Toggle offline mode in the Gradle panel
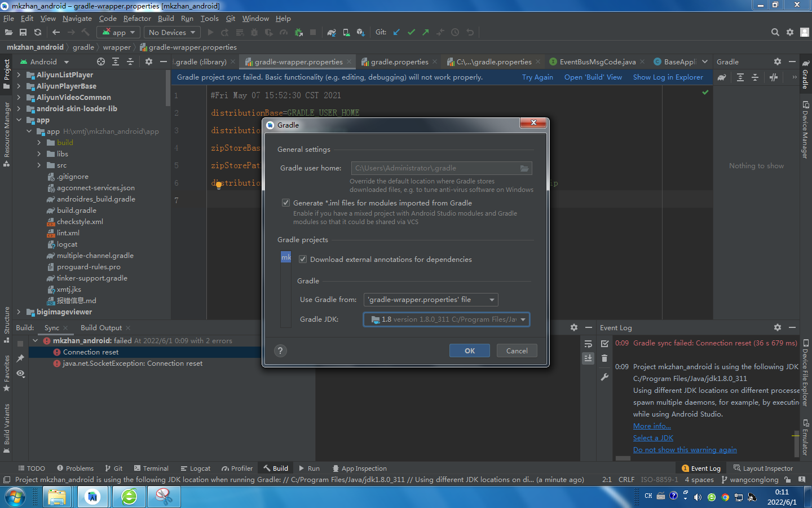The width and height of the screenshot is (812, 508). click(x=774, y=77)
